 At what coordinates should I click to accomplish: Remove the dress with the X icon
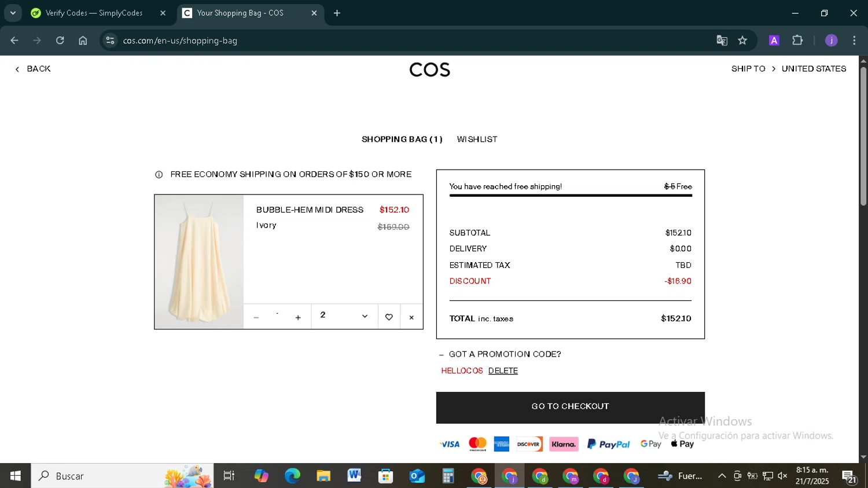[x=411, y=317]
